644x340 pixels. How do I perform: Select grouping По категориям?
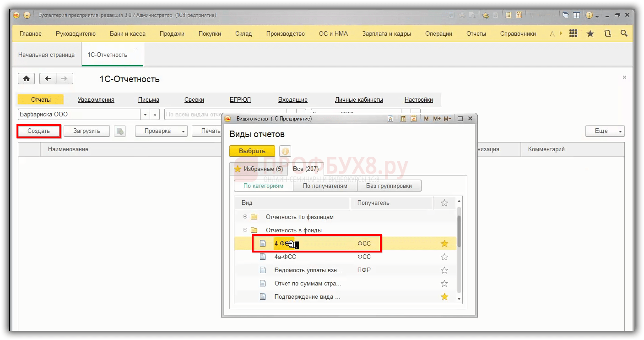(263, 186)
